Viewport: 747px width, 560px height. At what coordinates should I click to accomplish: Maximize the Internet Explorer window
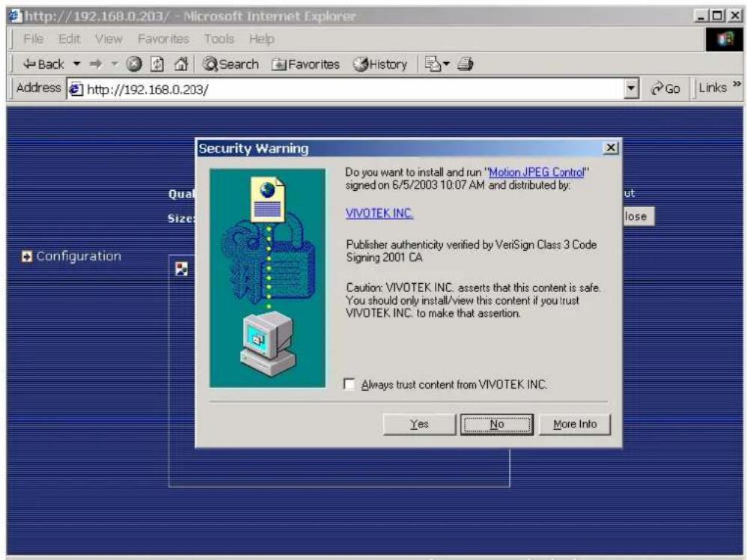pos(718,16)
